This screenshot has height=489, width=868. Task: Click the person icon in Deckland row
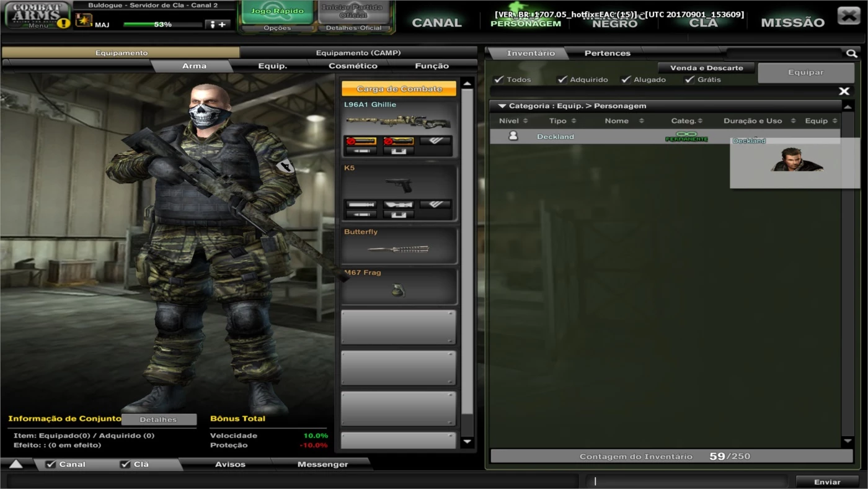click(x=513, y=136)
